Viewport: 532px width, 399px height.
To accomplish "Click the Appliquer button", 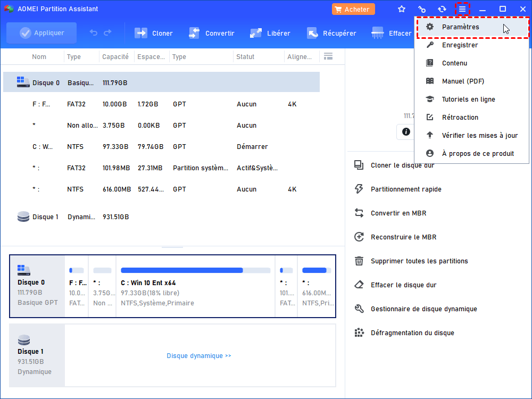I will tap(41, 33).
